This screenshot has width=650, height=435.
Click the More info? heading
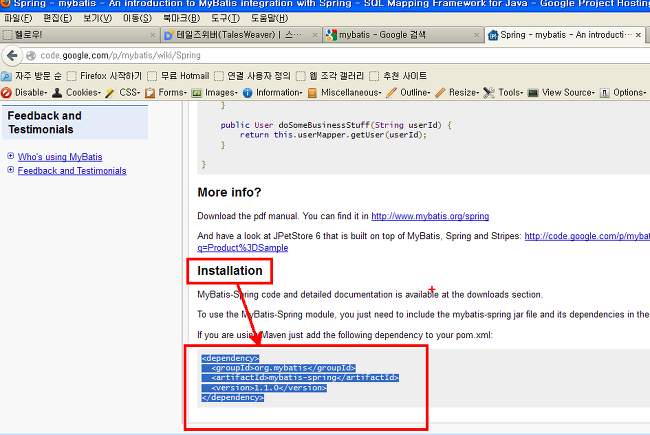[229, 192]
